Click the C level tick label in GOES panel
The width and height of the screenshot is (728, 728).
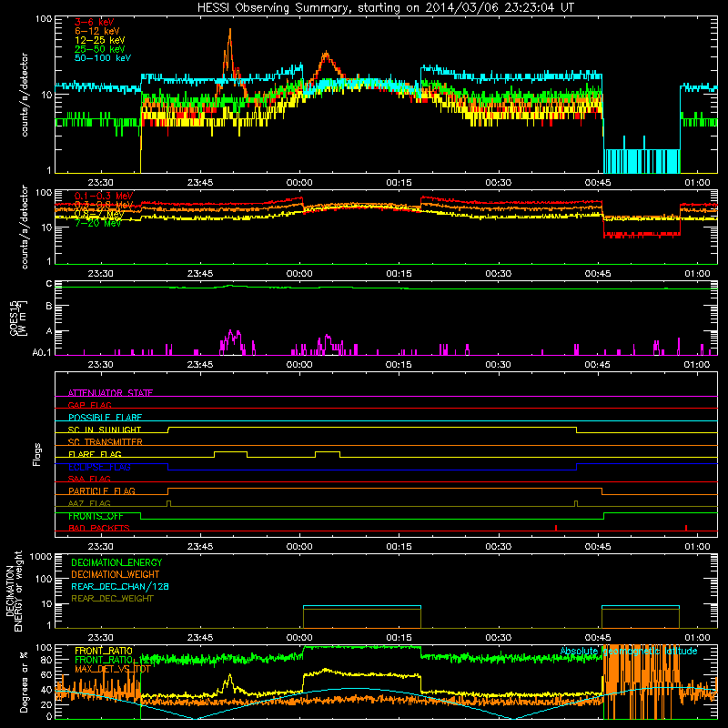point(49,284)
